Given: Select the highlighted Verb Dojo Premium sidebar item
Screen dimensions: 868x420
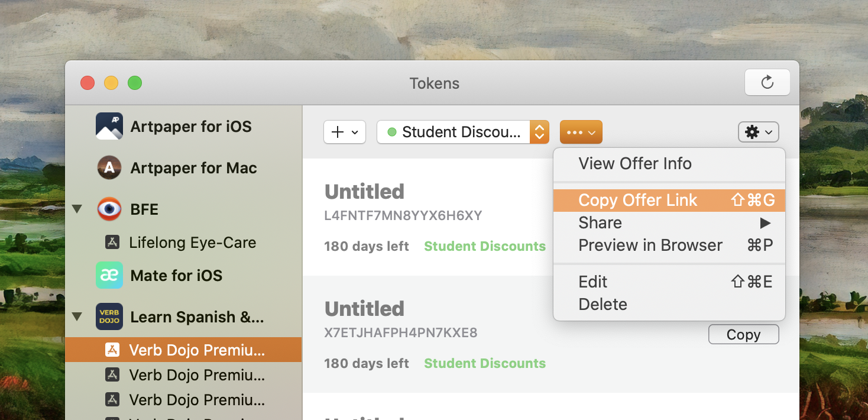Looking at the screenshot, I should pos(183,350).
